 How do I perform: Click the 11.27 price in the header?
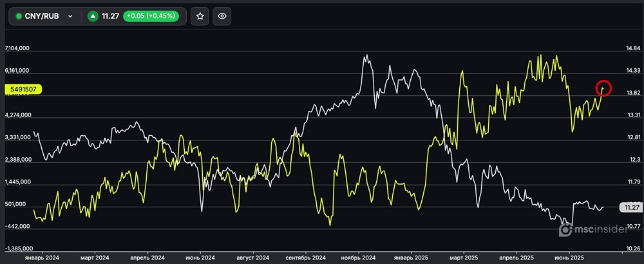click(x=111, y=16)
